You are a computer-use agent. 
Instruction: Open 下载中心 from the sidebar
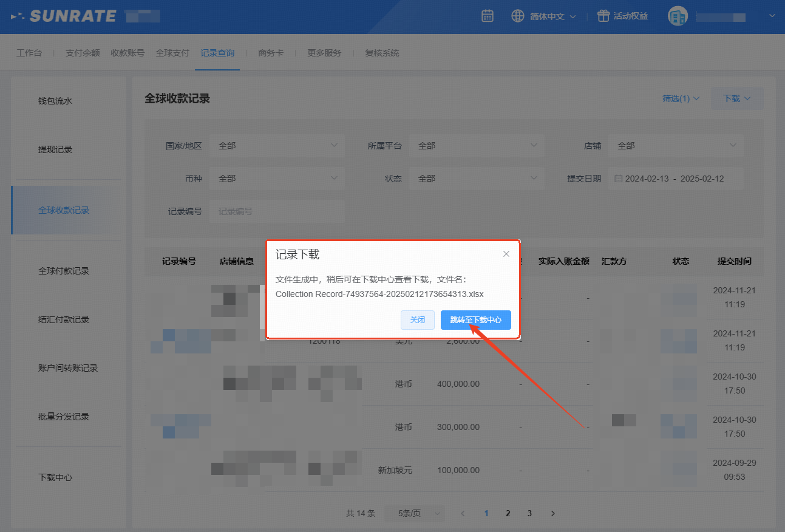coord(55,477)
